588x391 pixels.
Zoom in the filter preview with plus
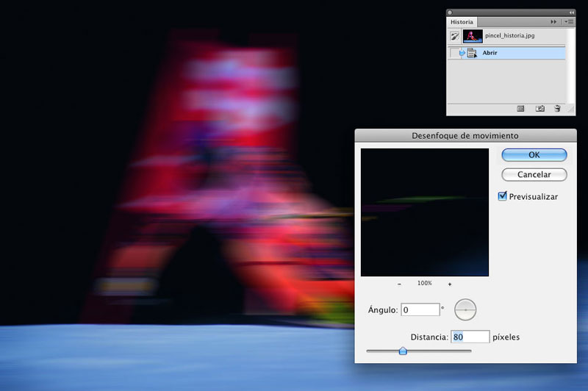tap(450, 284)
